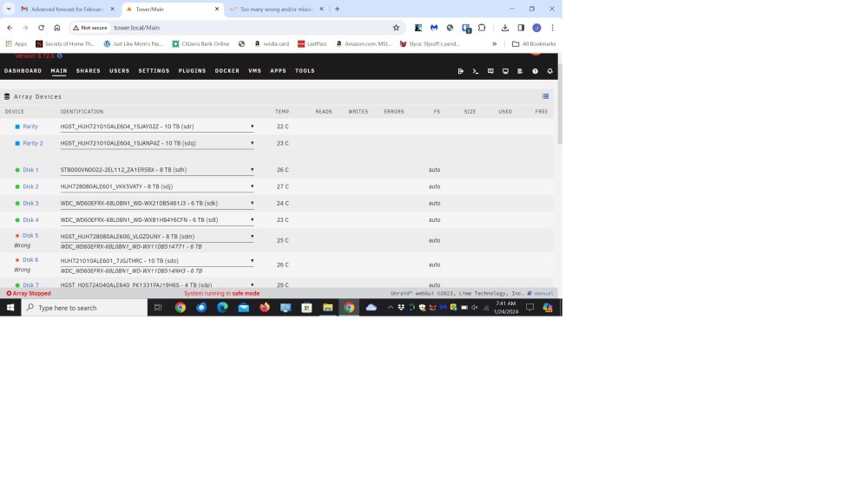Open the Disk 4 drive selection dropdown
The width and height of the screenshot is (868, 483).
(x=157, y=219)
